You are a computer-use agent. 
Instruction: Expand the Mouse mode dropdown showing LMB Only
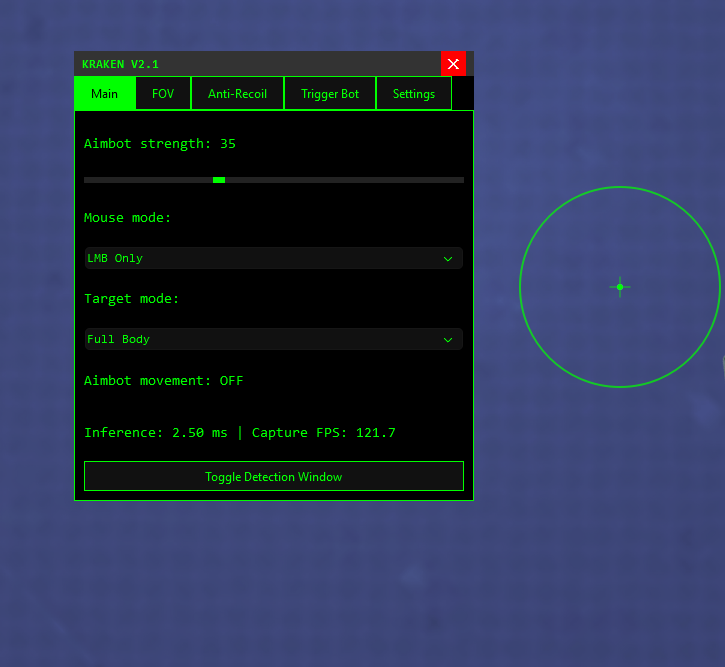tap(273, 258)
